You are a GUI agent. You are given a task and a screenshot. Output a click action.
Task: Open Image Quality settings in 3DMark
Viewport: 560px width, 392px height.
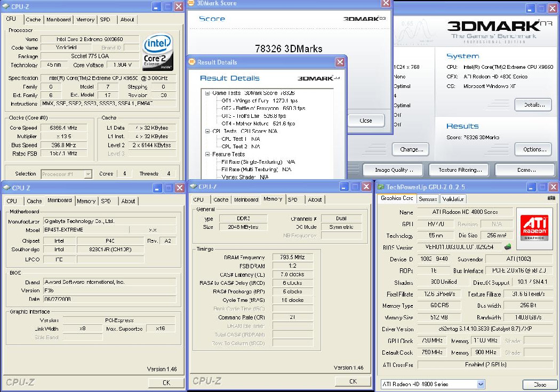pos(393,170)
